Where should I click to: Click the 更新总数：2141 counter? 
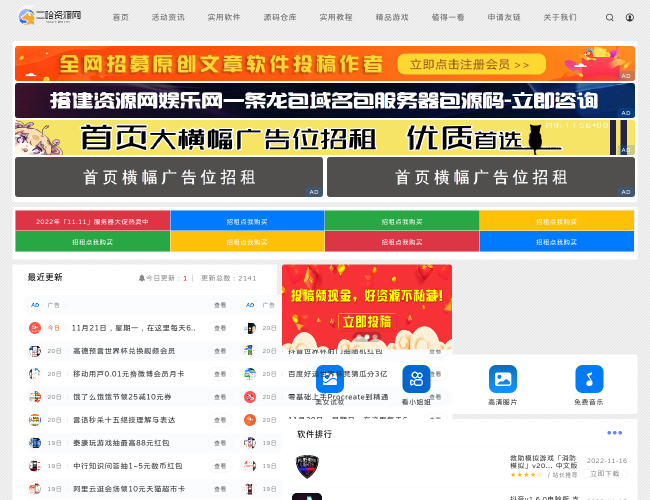coord(228,278)
